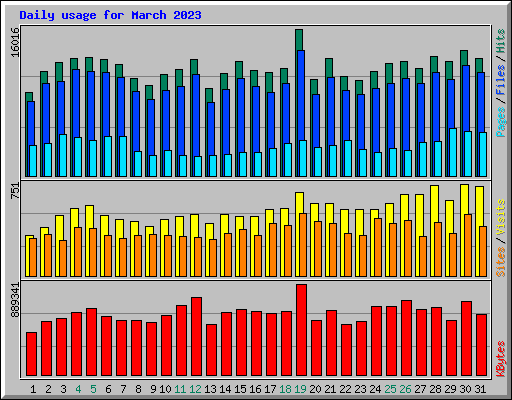
Task: Click the yellow visits bar for day 5
Action: 89,217
